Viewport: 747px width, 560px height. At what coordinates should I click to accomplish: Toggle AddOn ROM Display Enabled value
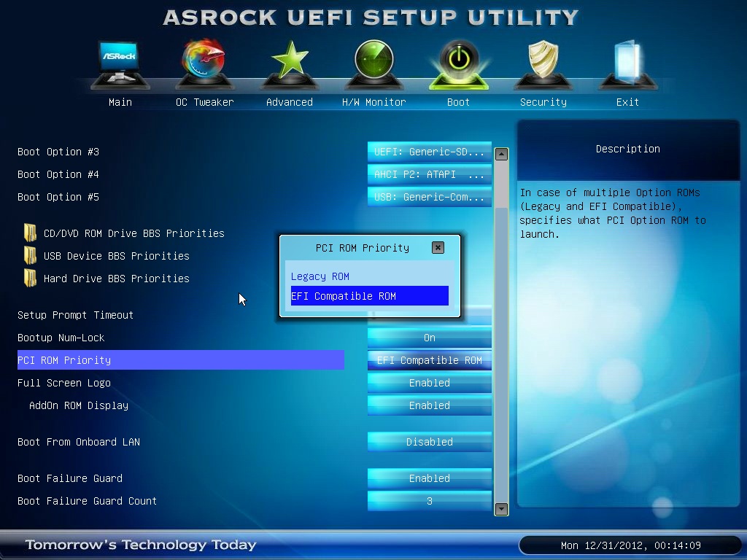(429, 405)
